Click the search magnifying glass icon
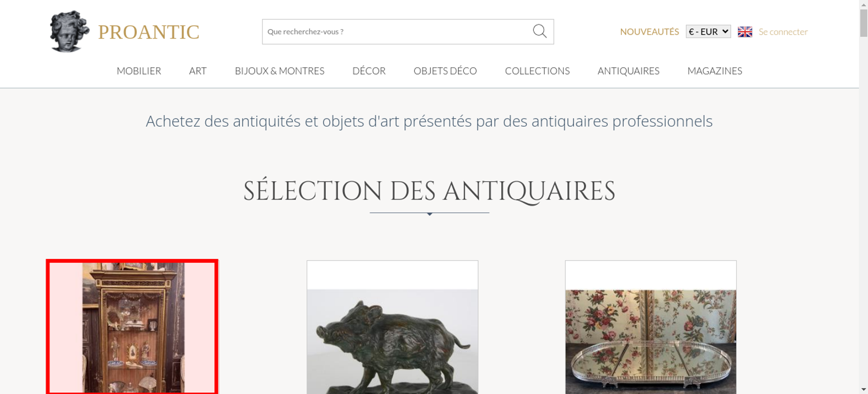 click(539, 31)
